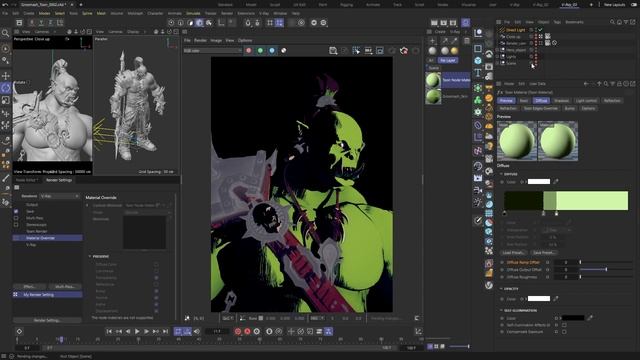This screenshot has height=360, width=640.
Task: Toggle the Multi-Pass checkbox in Render Settings
Action: point(16,218)
